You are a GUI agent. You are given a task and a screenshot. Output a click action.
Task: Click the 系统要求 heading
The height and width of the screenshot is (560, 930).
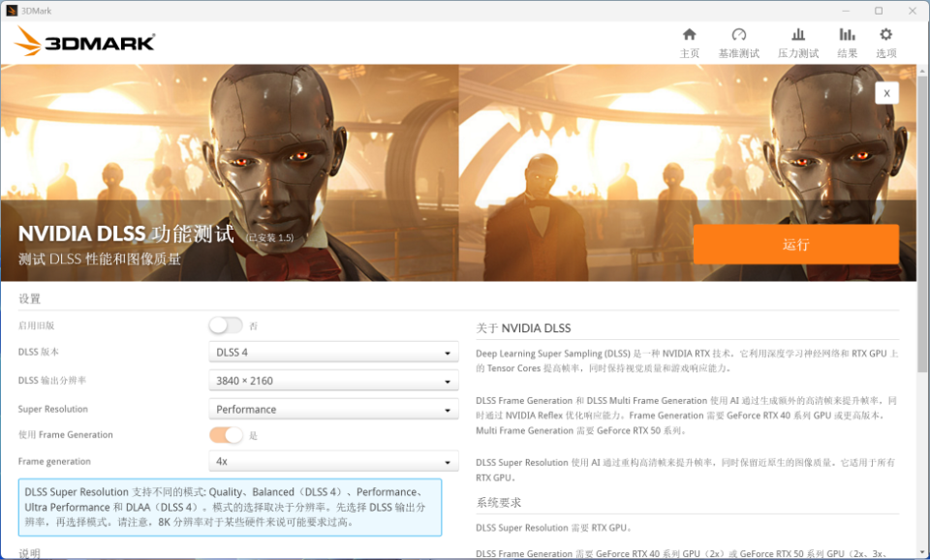tap(498, 503)
